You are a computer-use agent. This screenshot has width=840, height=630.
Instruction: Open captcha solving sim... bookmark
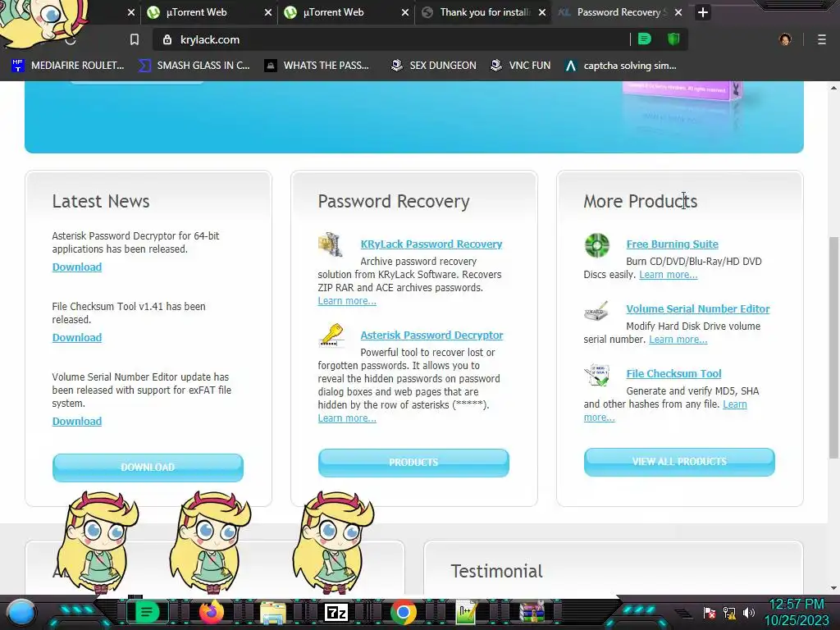click(620, 66)
